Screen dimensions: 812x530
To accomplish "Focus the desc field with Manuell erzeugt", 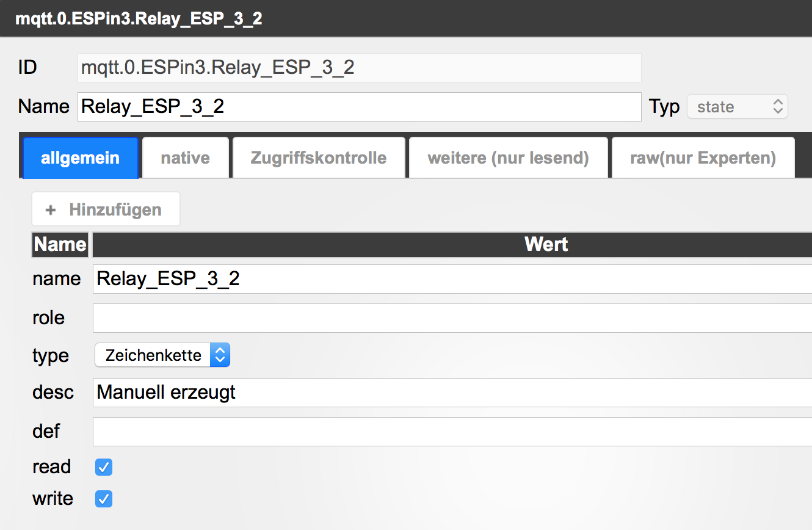I will click(x=452, y=393).
